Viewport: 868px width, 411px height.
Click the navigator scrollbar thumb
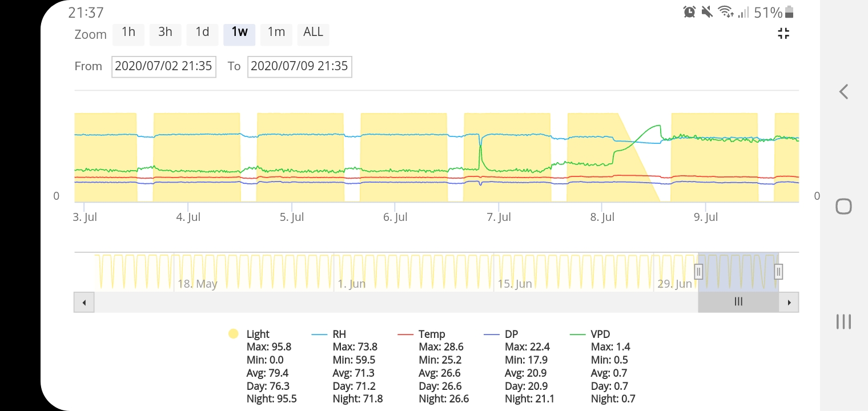coord(738,302)
